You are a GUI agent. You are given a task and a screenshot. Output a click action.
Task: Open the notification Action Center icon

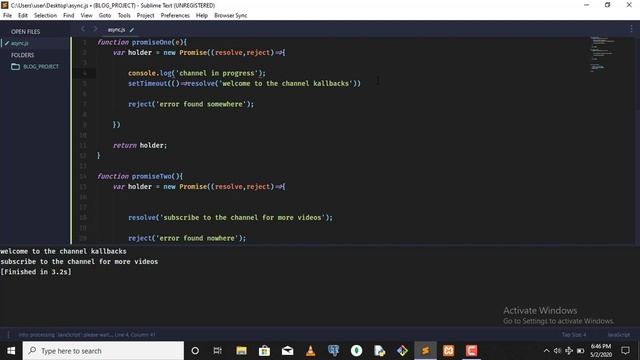[x=625, y=351]
